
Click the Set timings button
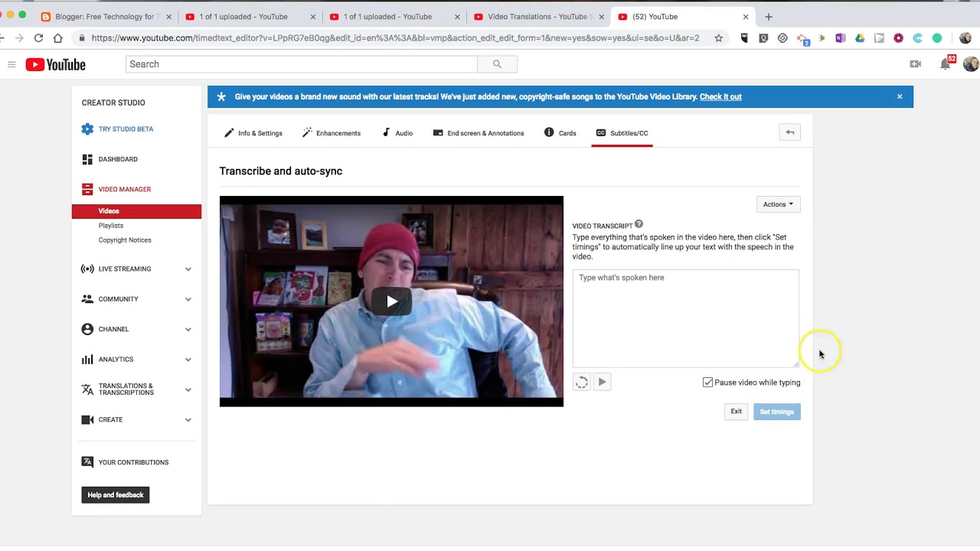(776, 411)
